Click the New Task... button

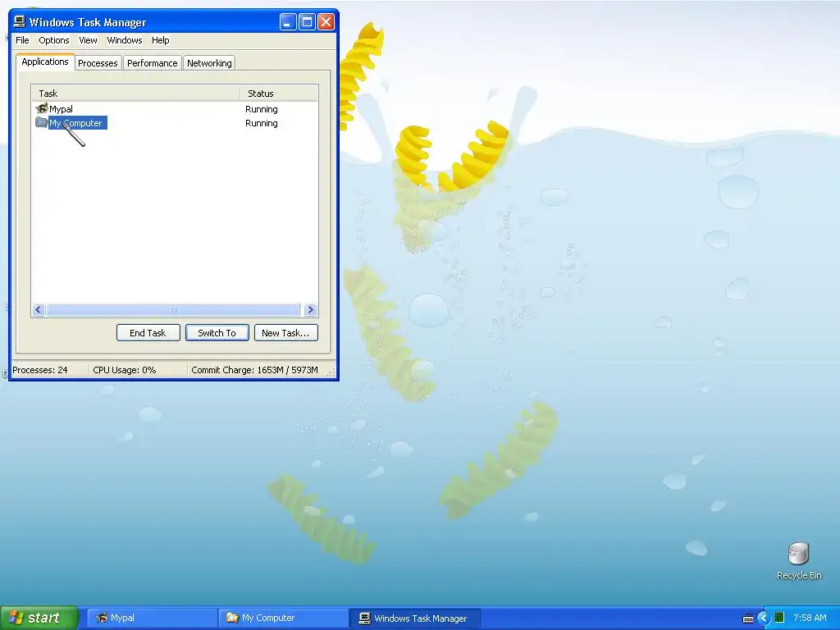(285, 333)
